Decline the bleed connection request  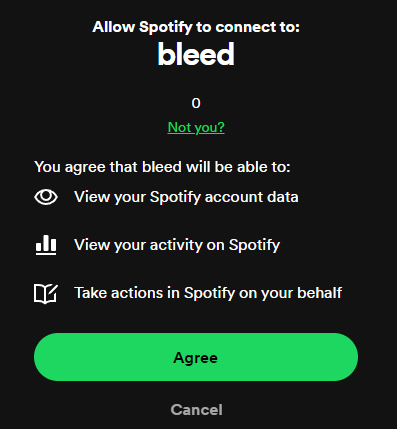click(196, 410)
